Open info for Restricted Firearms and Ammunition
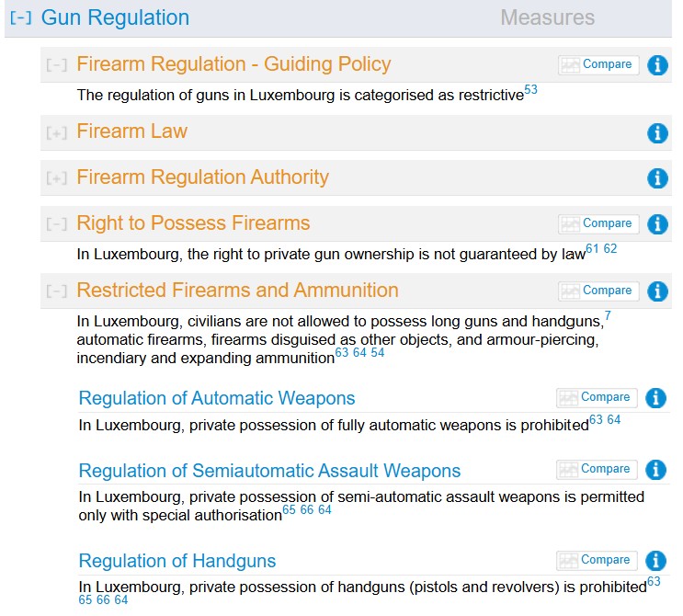The height and width of the screenshot is (616, 683). click(x=657, y=291)
